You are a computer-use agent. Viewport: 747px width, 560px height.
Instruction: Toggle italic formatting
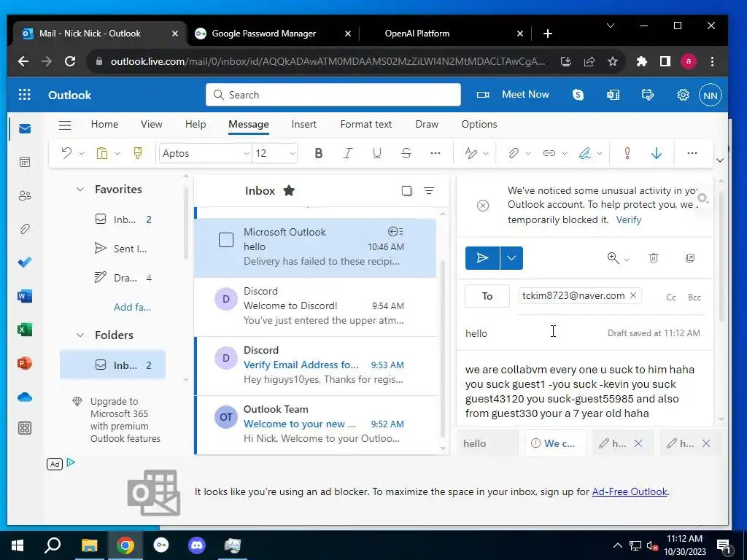point(348,153)
